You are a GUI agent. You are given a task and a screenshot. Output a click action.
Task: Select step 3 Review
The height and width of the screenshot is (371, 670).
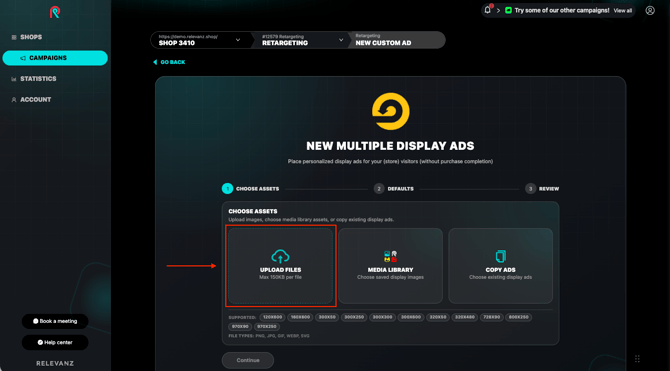[542, 188]
